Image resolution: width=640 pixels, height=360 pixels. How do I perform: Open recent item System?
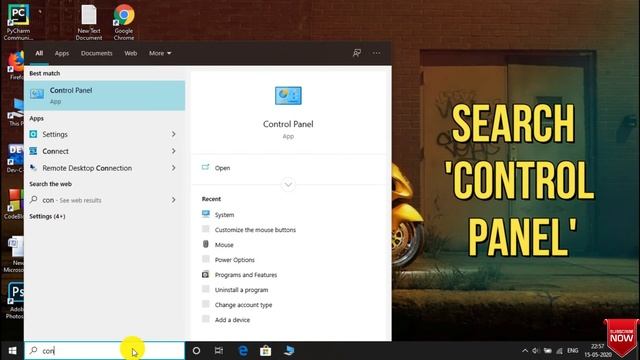click(224, 215)
